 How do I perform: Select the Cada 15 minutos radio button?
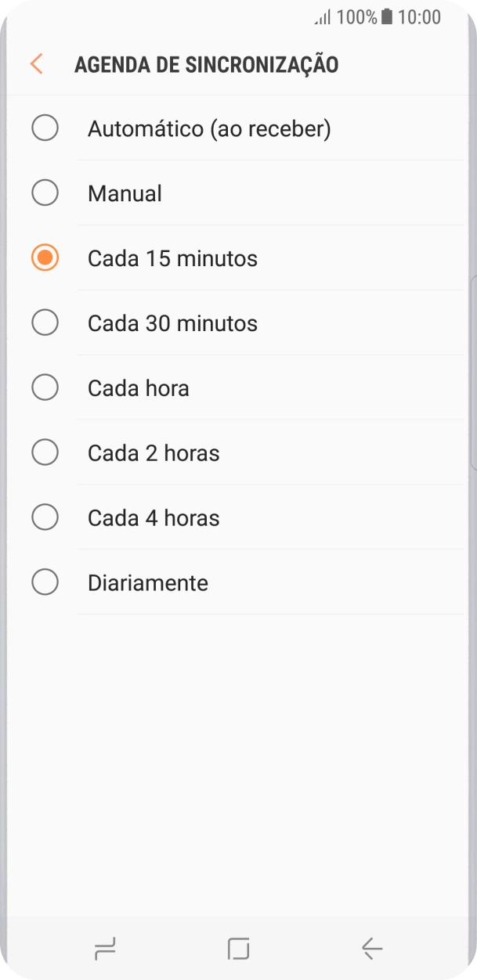(x=45, y=258)
